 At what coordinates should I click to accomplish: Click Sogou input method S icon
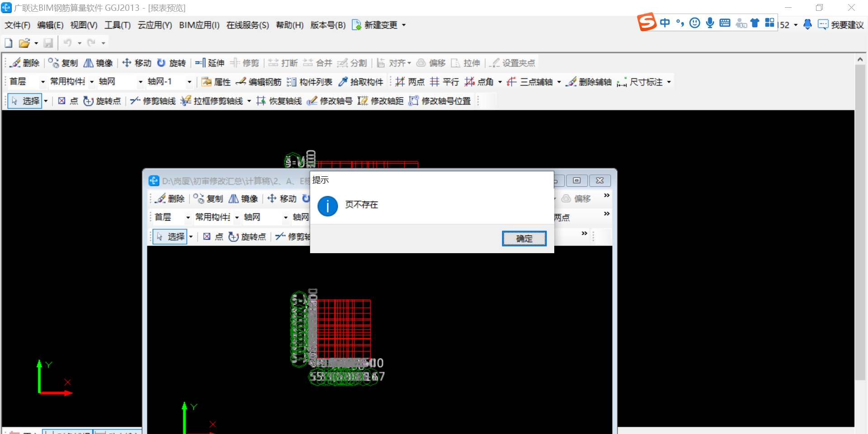[647, 22]
